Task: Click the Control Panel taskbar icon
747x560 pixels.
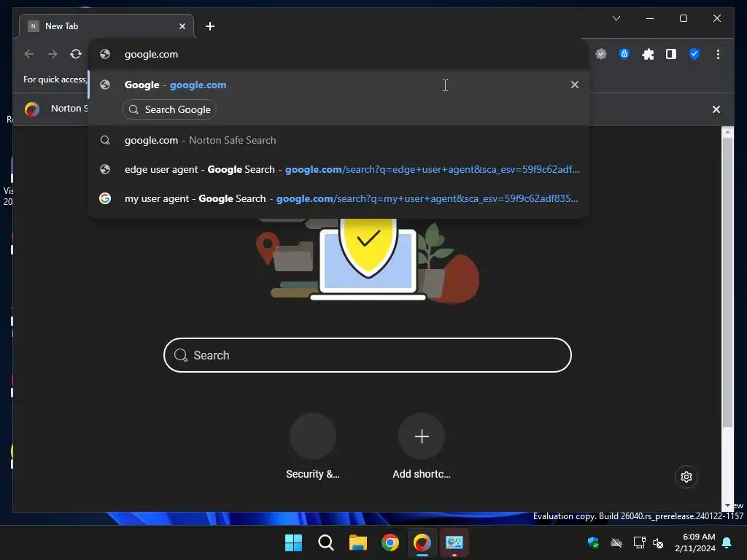Action: (x=454, y=542)
